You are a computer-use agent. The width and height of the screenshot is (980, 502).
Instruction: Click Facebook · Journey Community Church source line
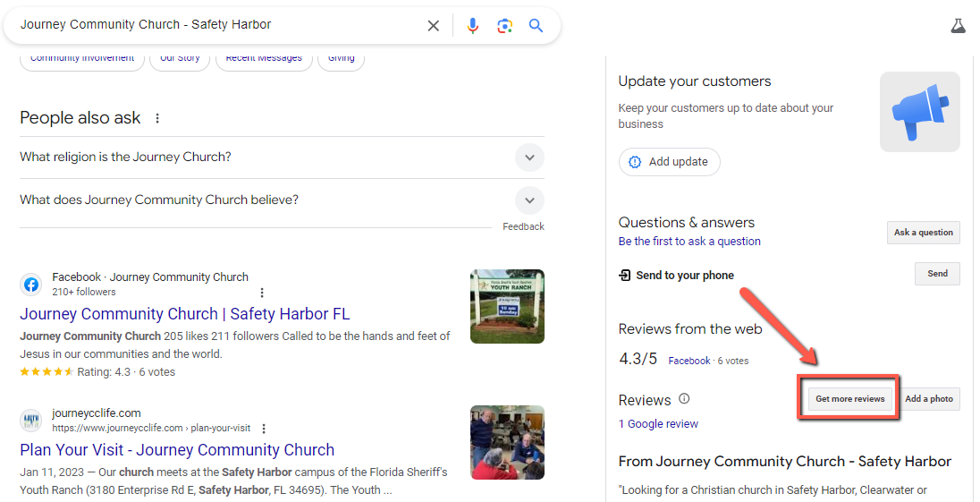point(150,277)
